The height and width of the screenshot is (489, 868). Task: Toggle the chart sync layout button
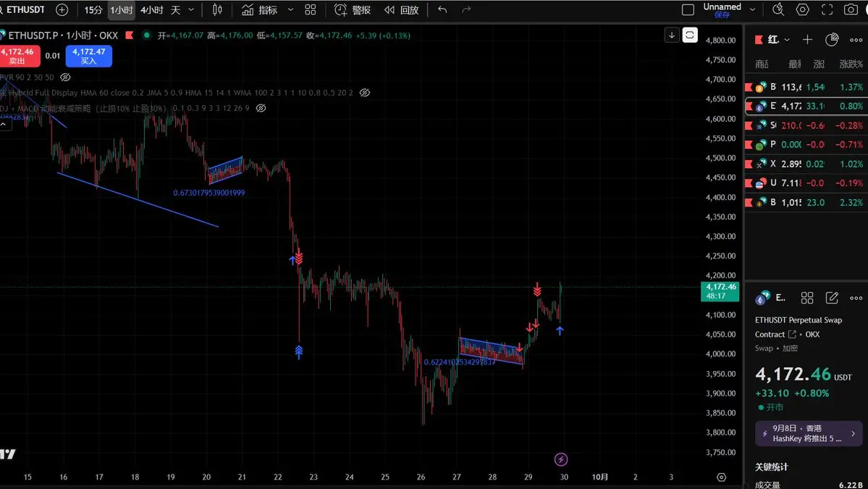click(x=690, y=35)
